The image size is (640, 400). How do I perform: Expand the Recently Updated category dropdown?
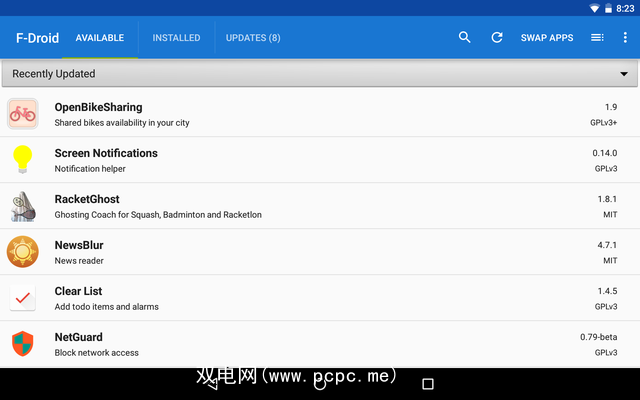coord(320,74)
